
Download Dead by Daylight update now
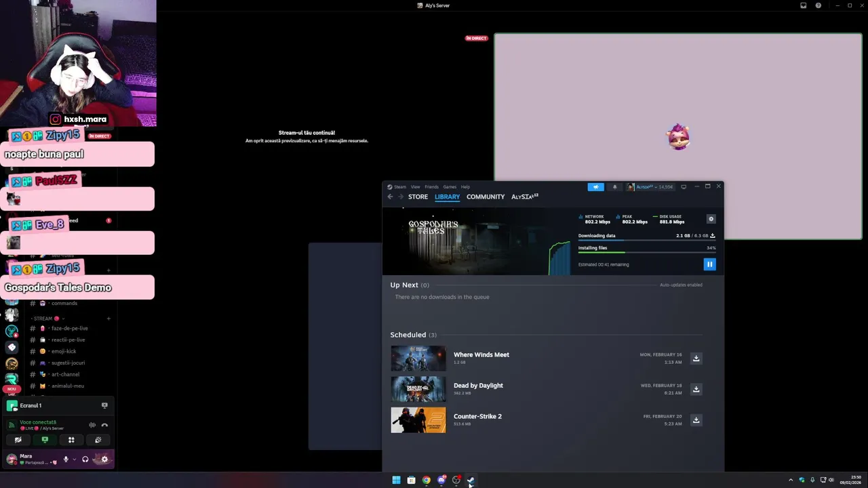696,389
